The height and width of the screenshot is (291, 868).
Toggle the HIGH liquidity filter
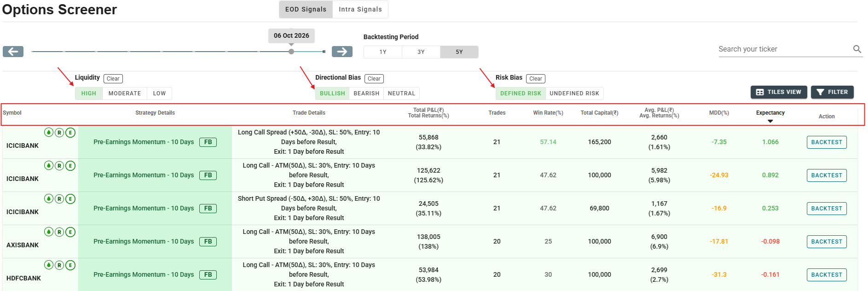pos(89,93)
